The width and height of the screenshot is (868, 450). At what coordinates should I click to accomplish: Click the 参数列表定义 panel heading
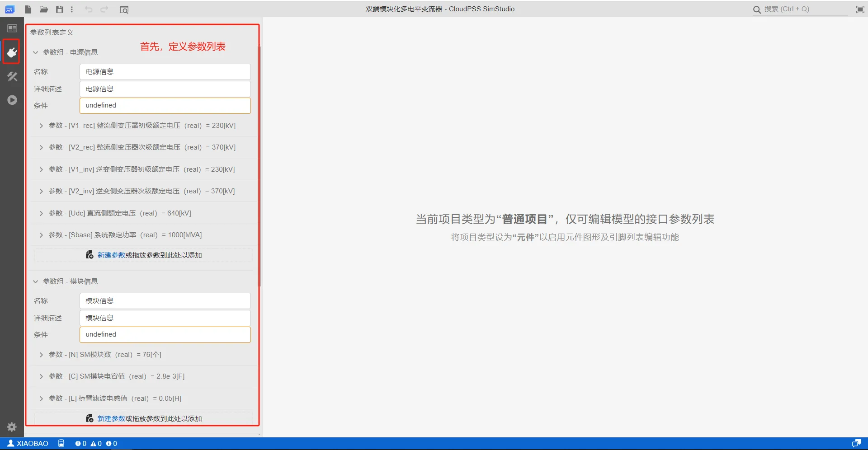(x=52, y=33)
